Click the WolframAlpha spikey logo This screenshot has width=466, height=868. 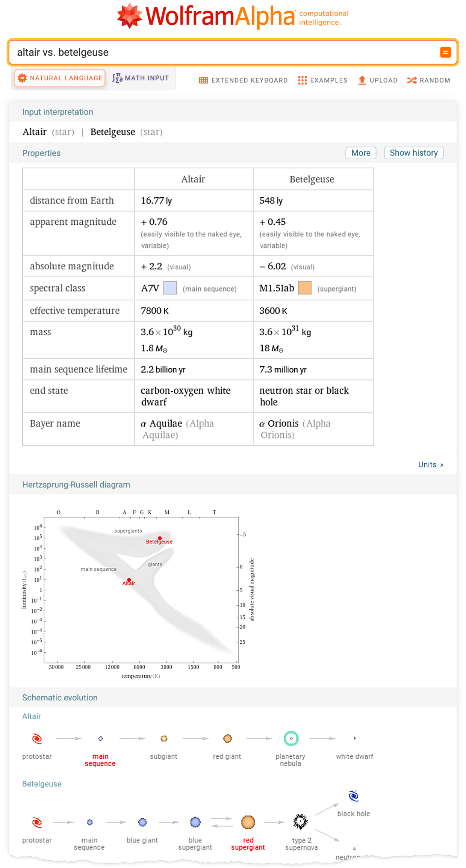(129, 16)
